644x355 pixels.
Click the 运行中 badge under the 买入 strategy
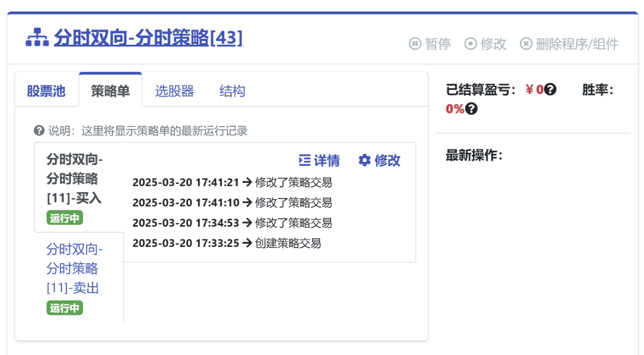65,218
